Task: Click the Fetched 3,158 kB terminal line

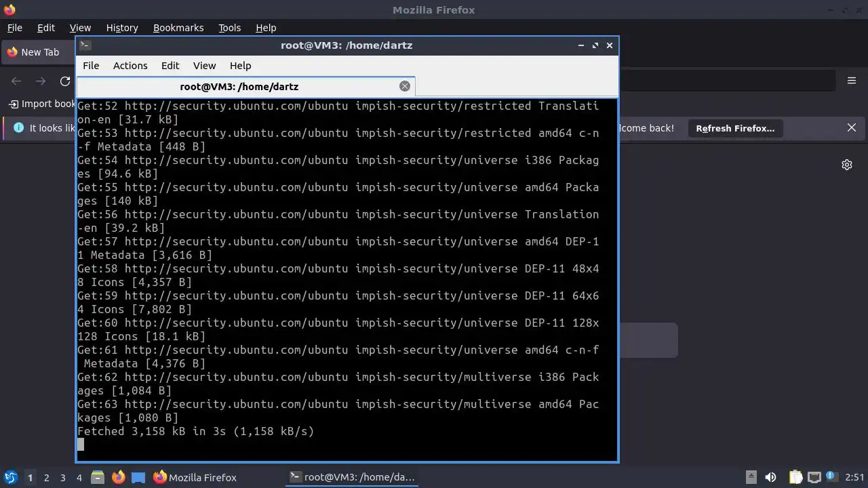Action: coord(196,431)
